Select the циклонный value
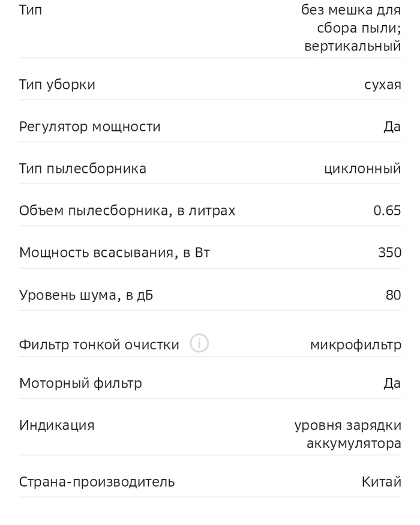 click(x=362, y=169)
